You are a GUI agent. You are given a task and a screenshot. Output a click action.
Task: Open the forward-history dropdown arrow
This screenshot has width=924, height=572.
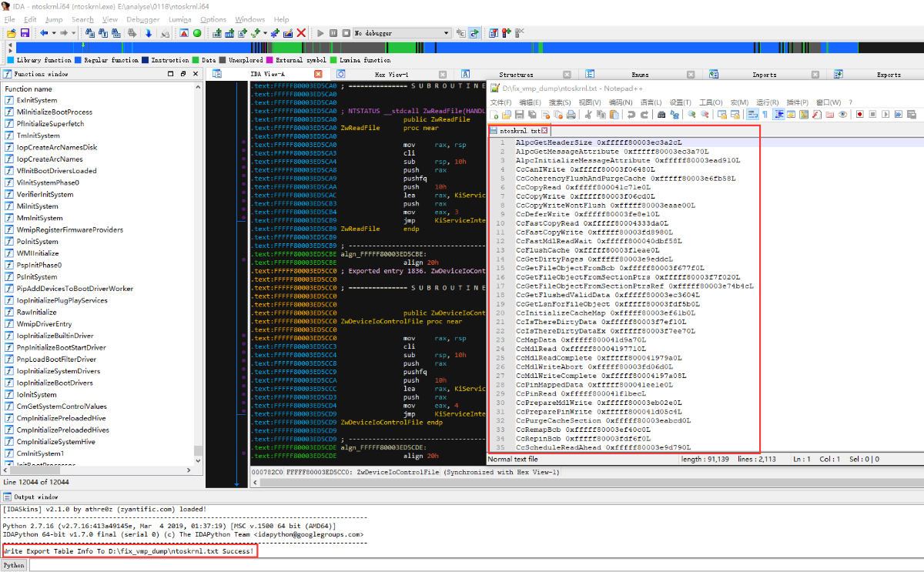tap(72, 33)
